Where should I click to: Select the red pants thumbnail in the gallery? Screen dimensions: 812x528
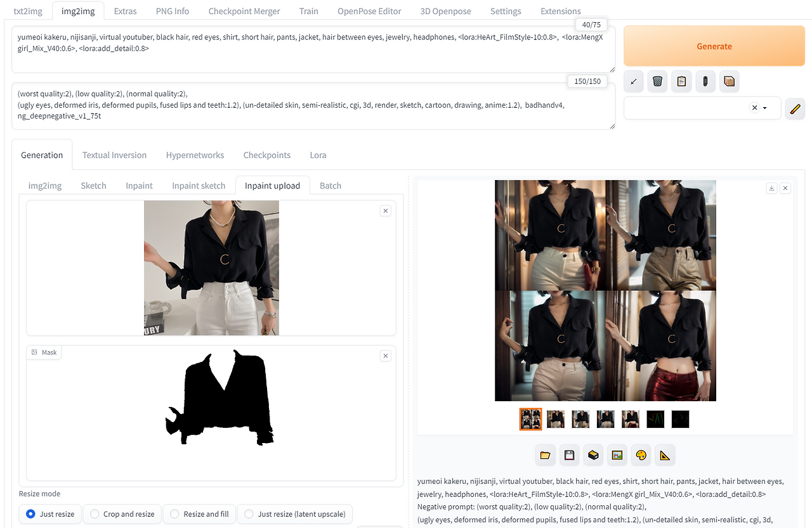(x=631, y=419)
